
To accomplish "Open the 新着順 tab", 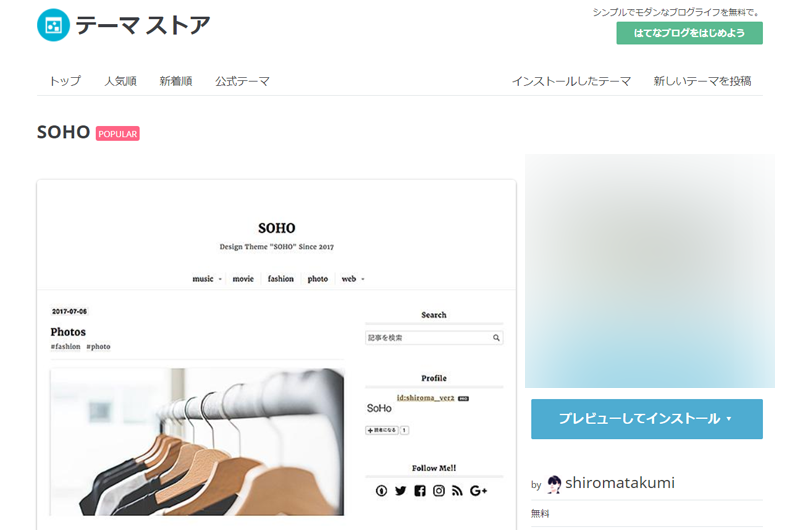I will (176, 81).
